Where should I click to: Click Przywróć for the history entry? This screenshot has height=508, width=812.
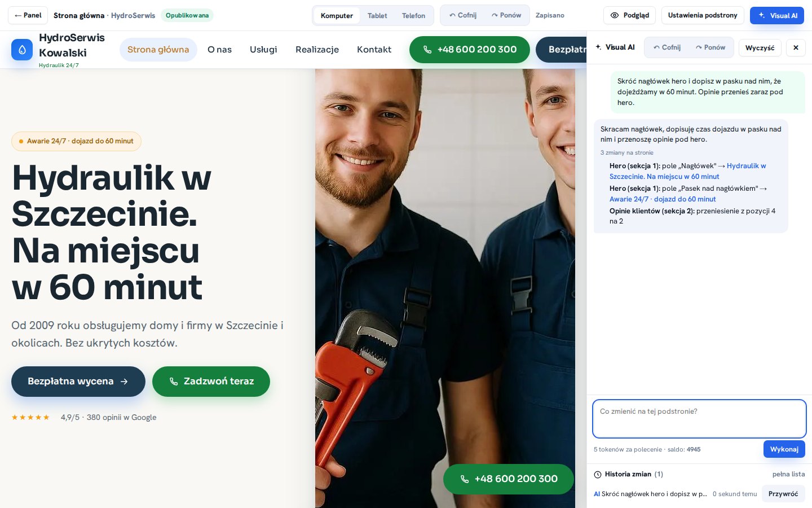783,494
